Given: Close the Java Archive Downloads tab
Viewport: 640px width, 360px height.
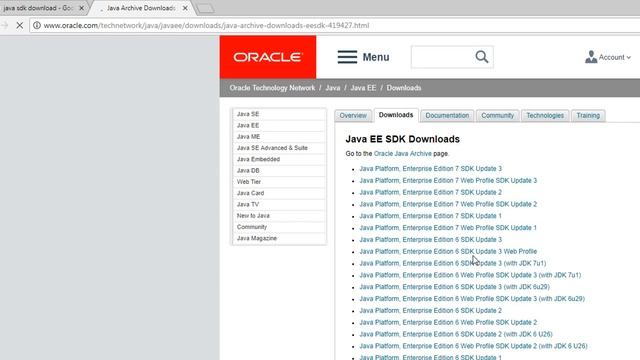Looking at the screenshot, I should coord(185,8).
